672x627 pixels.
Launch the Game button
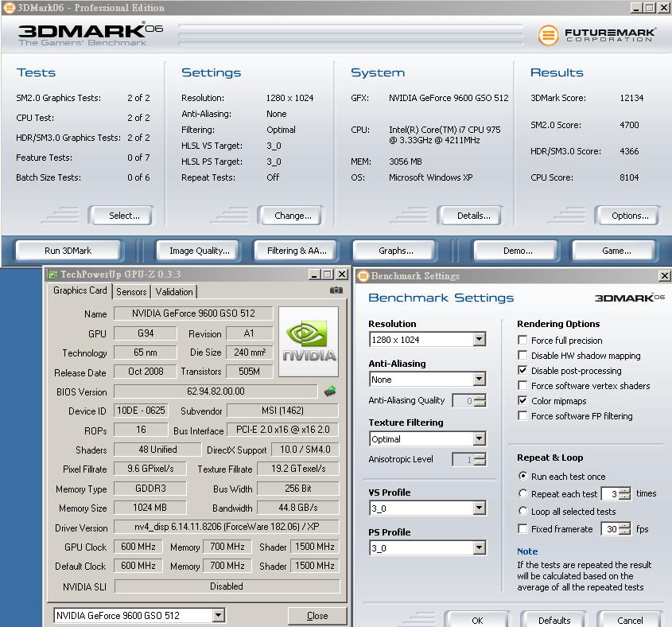point(616,251)
